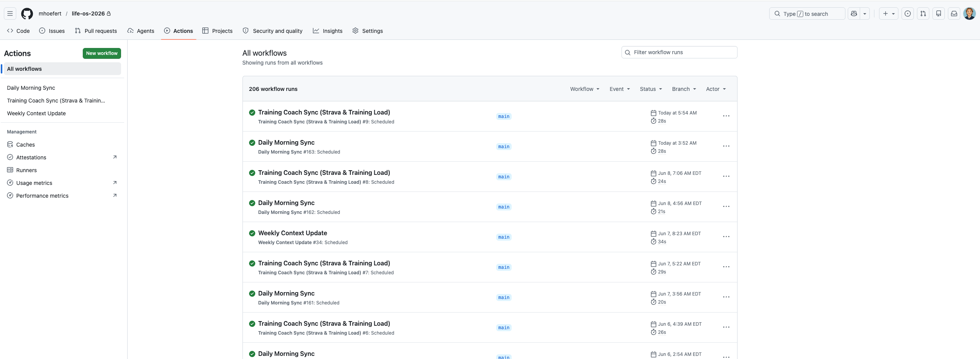Open options menu for Training Coach run #9
980x359 pixels.
(726, 116)
